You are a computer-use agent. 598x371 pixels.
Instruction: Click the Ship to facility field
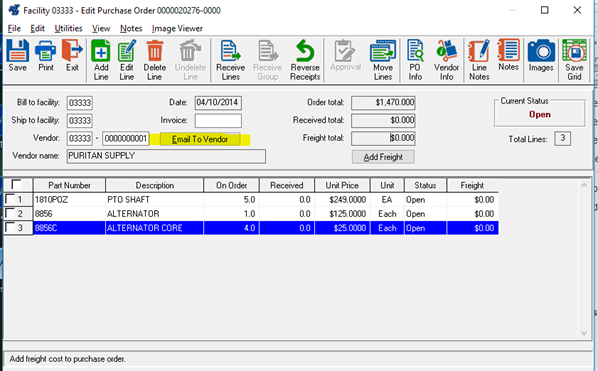point(80,120)
